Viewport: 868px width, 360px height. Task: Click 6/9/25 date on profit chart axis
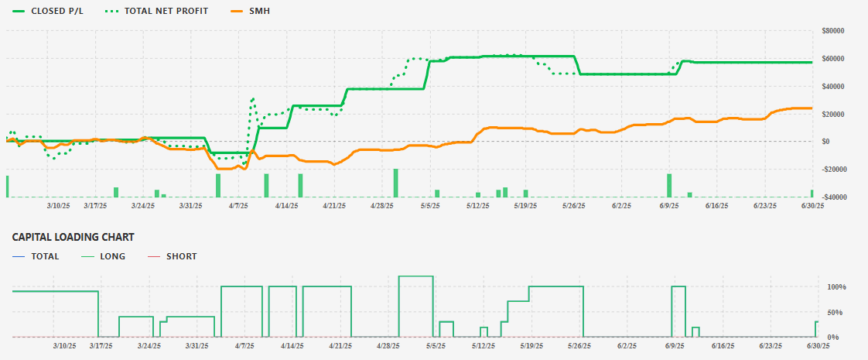(669, 205)
